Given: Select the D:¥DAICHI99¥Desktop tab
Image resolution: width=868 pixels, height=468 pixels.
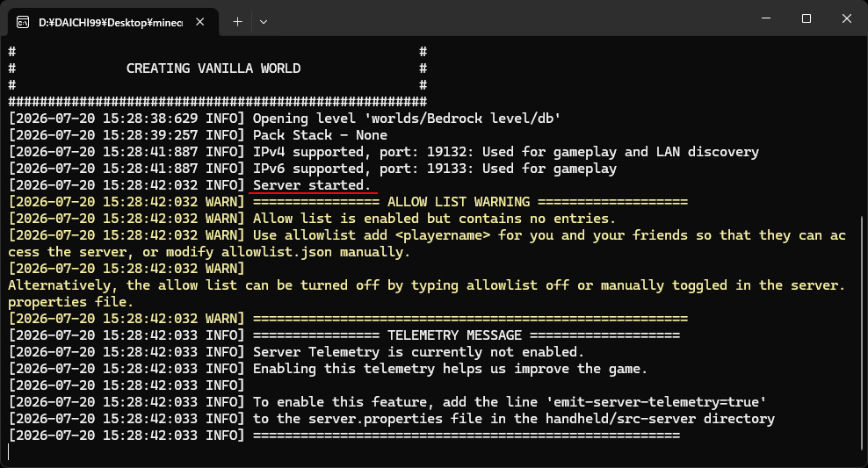Looking at the screenshot, I should tap(113, 22).
